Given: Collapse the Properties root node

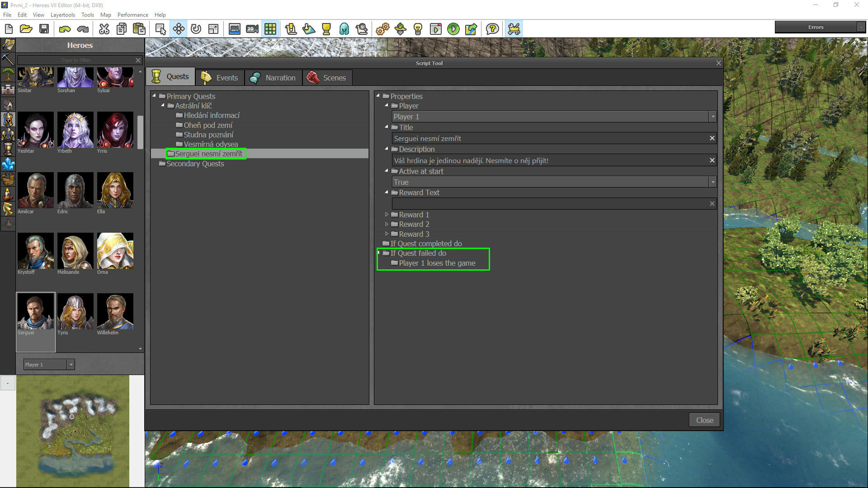Looking at the screenshot, I should (x=378, y=96).
